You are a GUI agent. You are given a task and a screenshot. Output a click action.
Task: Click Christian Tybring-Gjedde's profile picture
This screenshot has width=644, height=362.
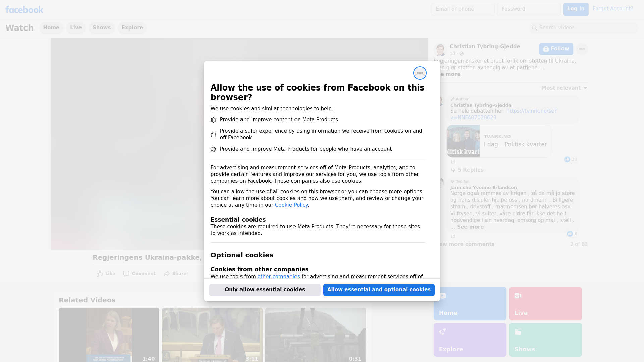[440, 49]
